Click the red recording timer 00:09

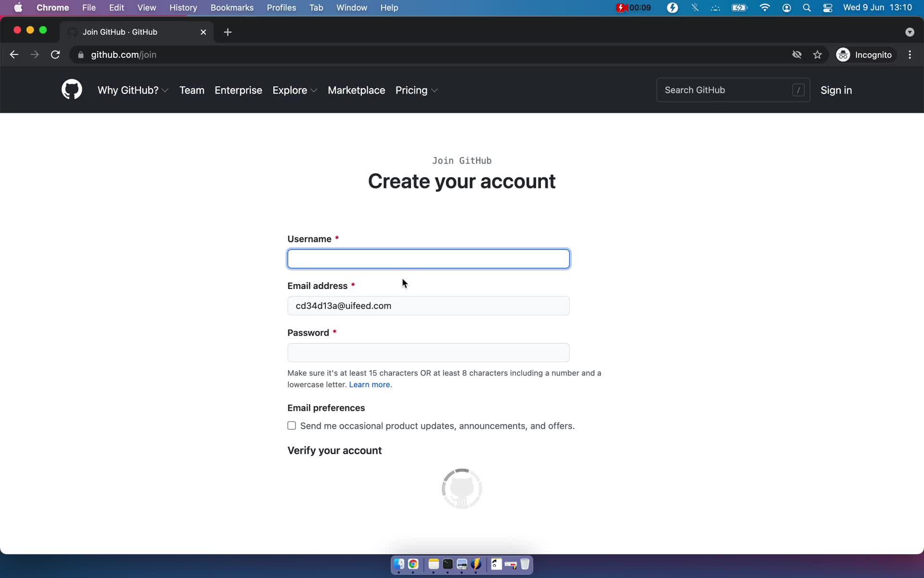click(x=634, y=8)
